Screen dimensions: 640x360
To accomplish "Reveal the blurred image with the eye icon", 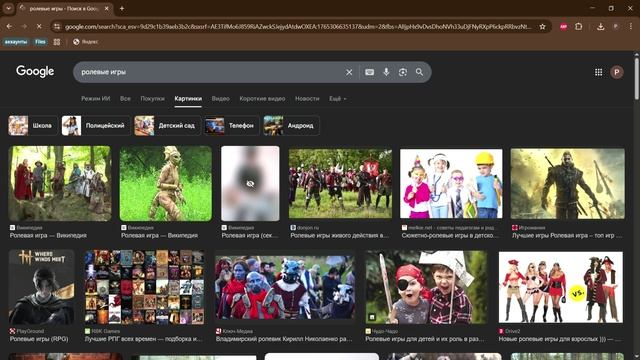I will (x=250, y=184).
